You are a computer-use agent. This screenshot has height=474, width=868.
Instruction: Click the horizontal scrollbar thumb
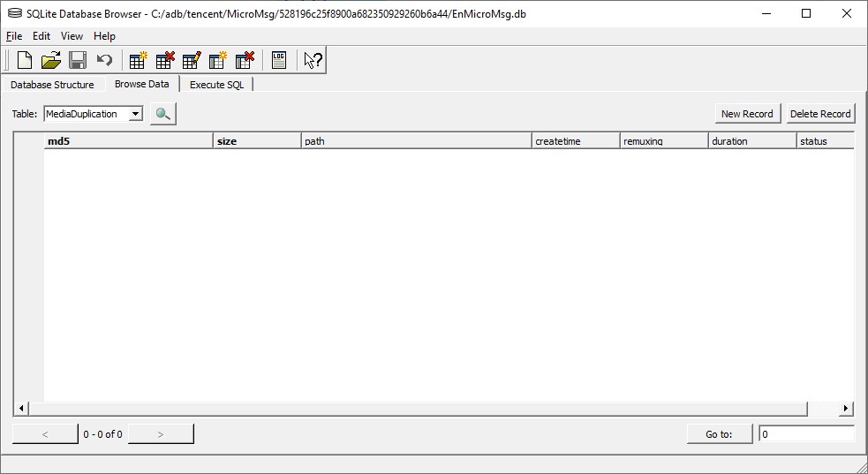coord(418,409)
